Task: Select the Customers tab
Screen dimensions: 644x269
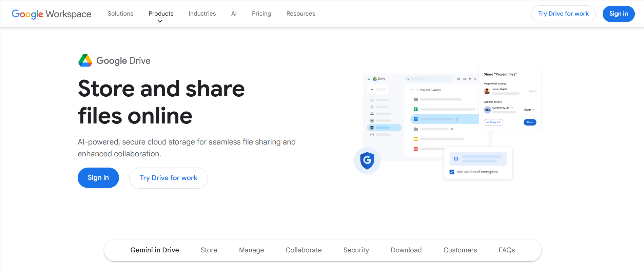Action: point(460,250)
